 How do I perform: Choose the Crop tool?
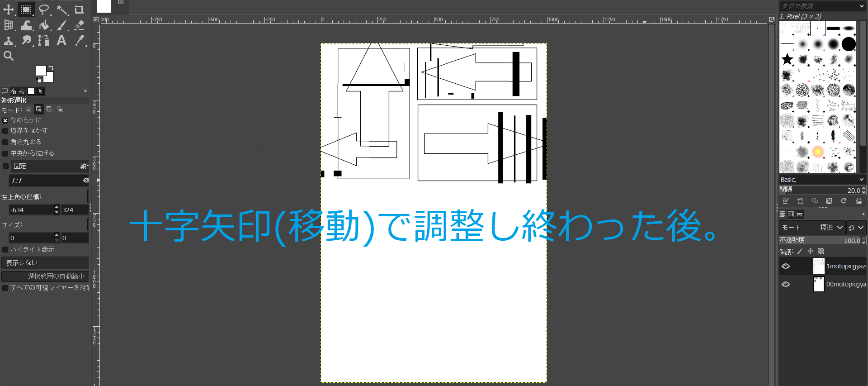click(79, 10)
